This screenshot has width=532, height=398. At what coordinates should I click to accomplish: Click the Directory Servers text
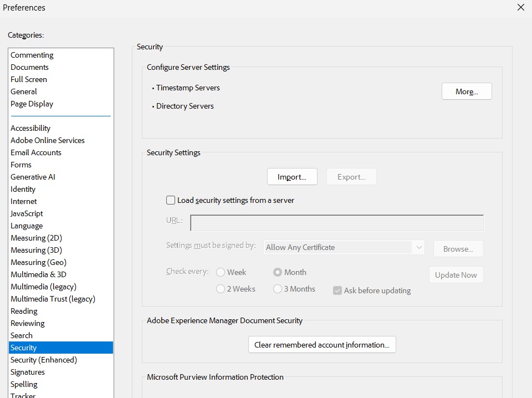185,106
